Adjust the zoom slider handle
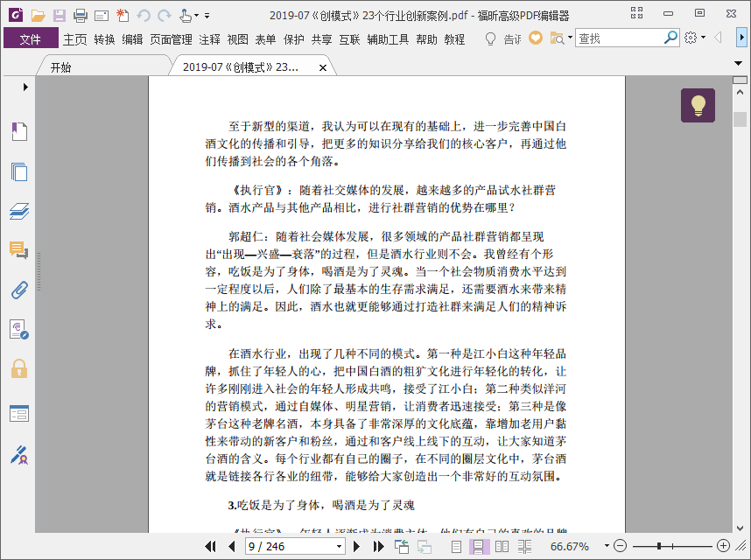The height and width of the screenshot is (560, 751). click(x=659, y=546)
